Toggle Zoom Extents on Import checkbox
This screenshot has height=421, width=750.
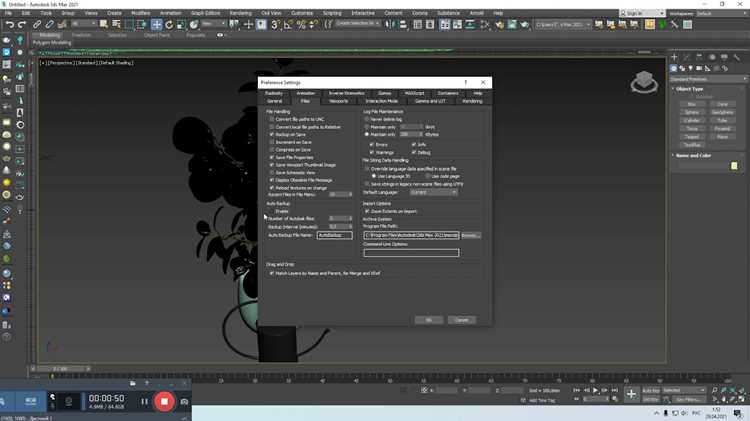pyautogui.click(x=367, y=211)
